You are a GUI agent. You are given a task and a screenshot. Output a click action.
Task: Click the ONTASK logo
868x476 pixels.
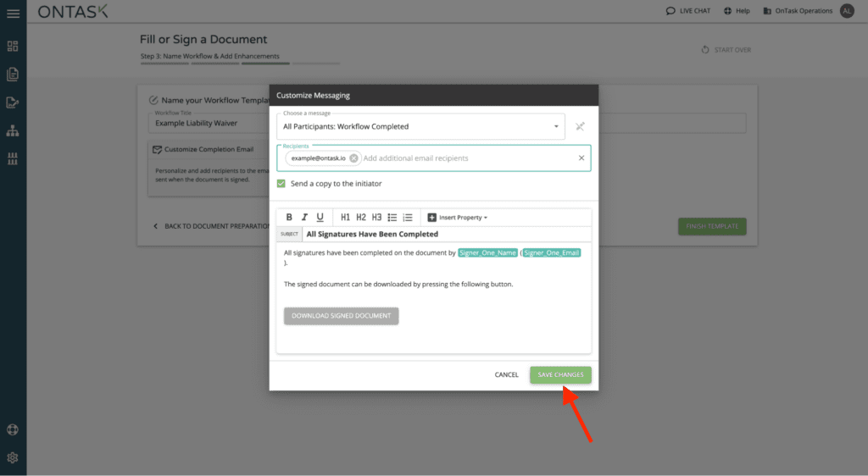[x=73, y=11]
